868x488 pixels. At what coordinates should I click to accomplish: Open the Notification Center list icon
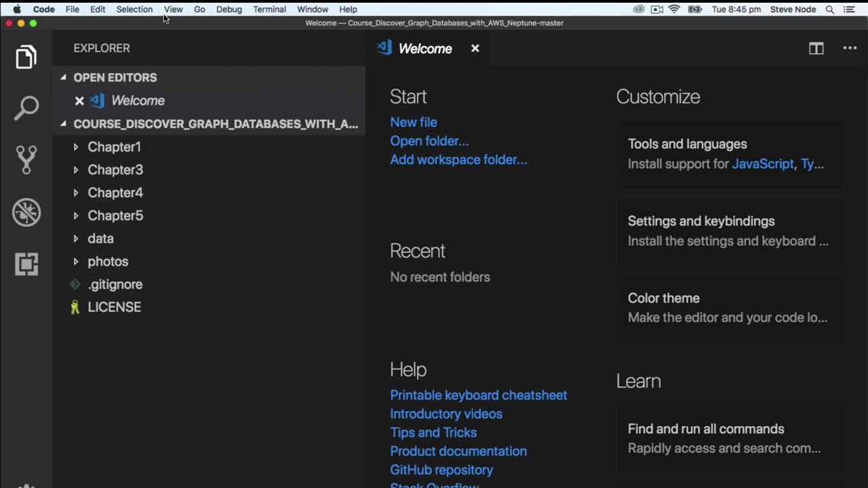(848, 9)
